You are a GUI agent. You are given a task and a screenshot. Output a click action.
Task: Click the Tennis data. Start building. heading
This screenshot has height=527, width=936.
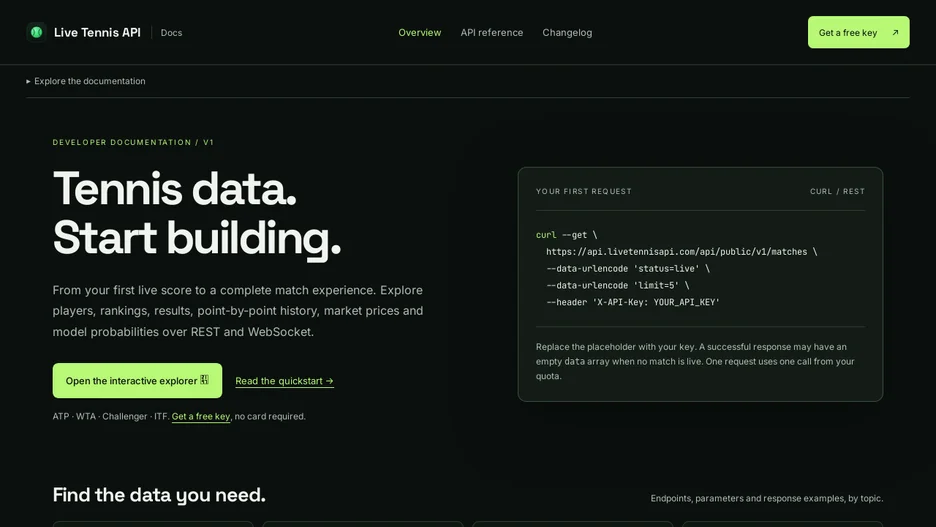tap(197, 214)
